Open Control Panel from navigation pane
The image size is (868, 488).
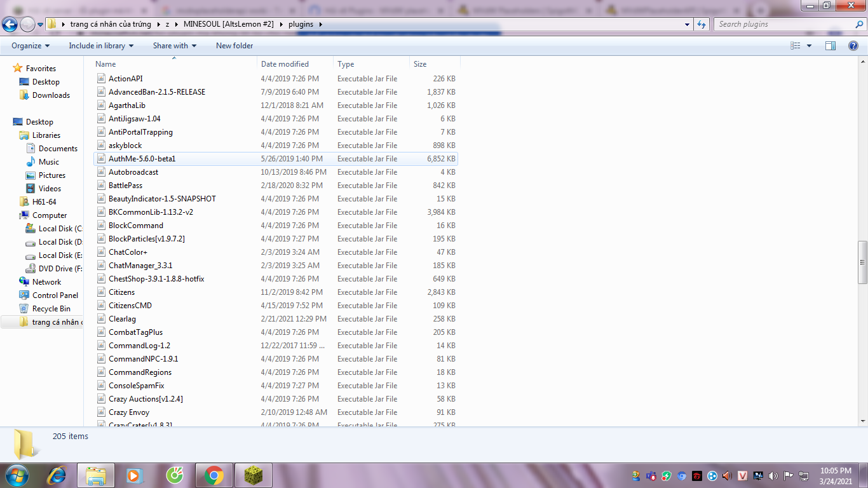[55, 295]
